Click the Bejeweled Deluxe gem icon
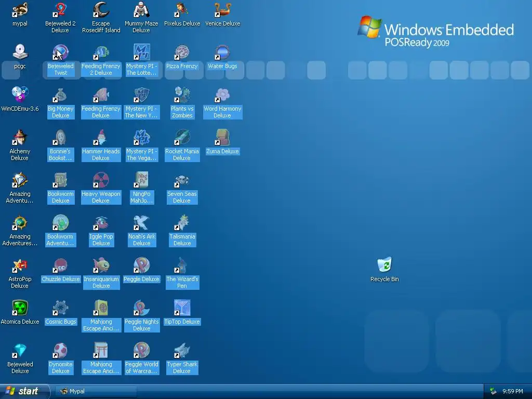The height and width of the screenshot is (399, 532). [x=20, y=350]
